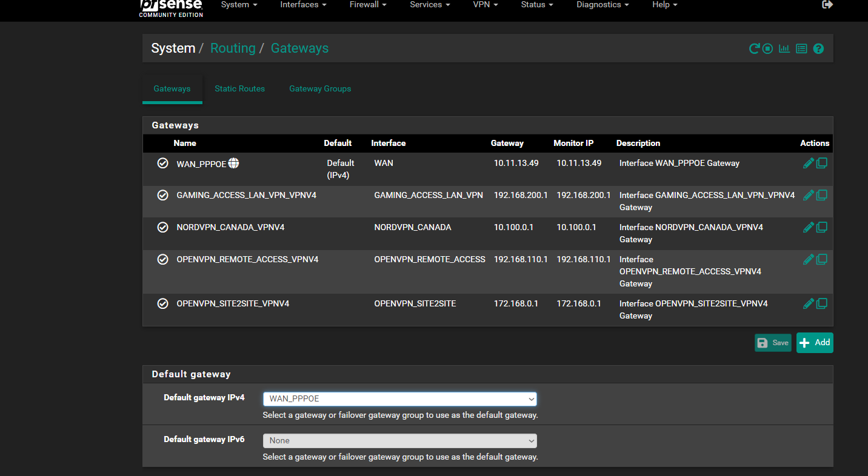Expand the Services menu
868x476 pixels.
tap(430, 5)
